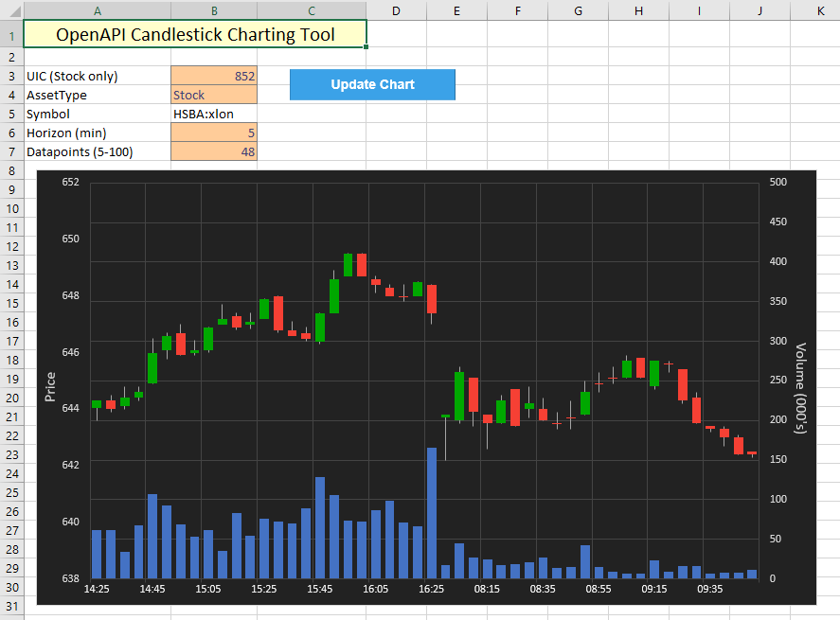Click the Update Chart button
This screenshot has height=620, width=840.
(372, 84)
